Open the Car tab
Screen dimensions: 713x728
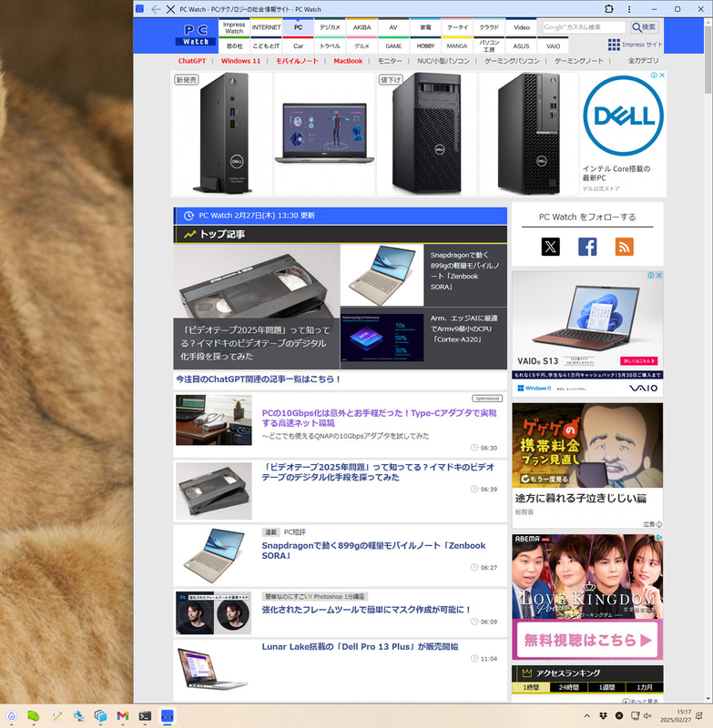point(298,46)
